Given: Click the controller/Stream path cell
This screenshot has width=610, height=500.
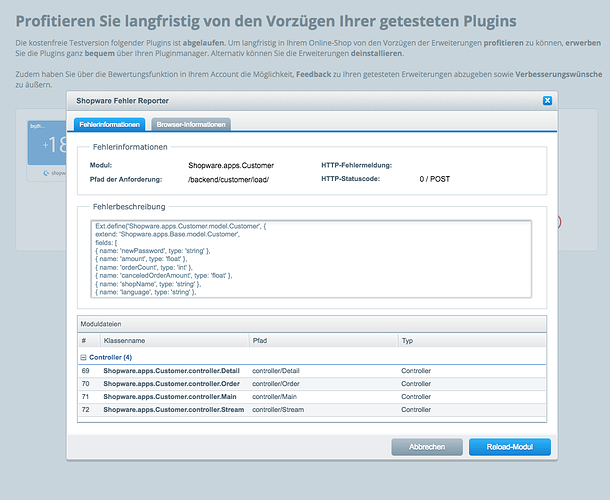Looking at the screenshot, I should (x=278, y=410).
